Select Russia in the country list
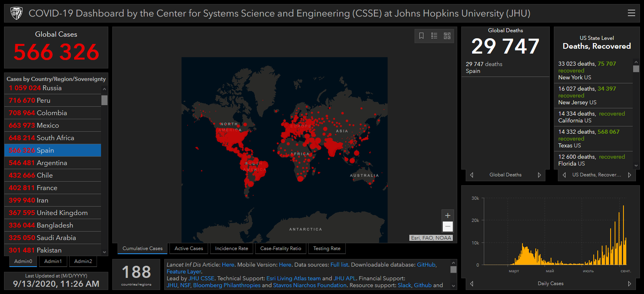Screen dimensions: 644x294 pyautogui.click(x=53, y=88)
